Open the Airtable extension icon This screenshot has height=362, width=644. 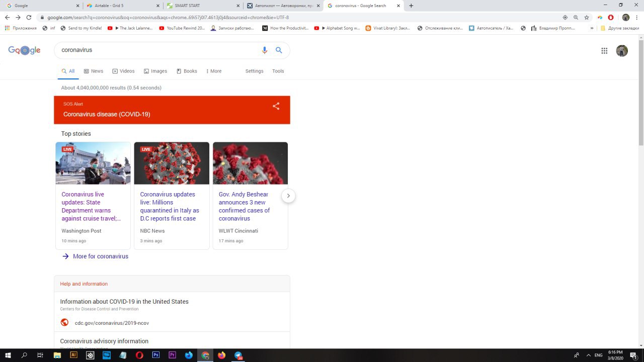[600, 17]
